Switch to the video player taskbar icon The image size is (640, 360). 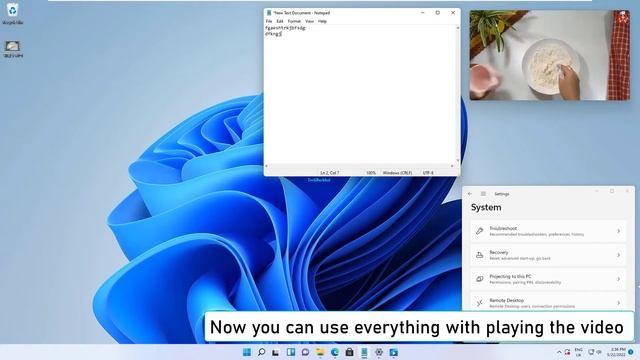tap(393, 352)
